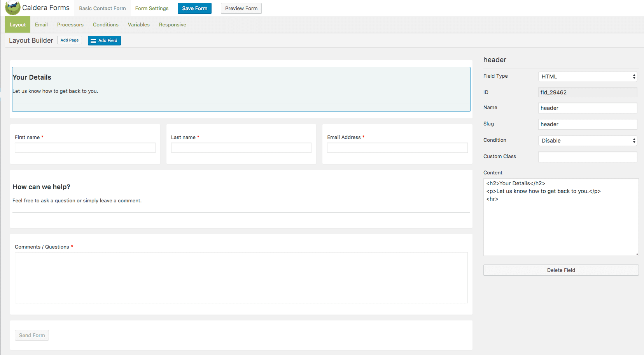Click the Add Page button
Viewport: 644px width, 355px height.
coord(70,40)
